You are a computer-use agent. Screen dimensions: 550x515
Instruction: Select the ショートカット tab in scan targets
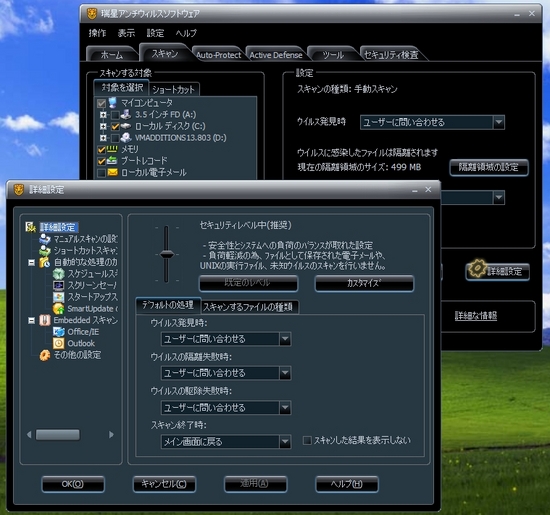(174, 89)
